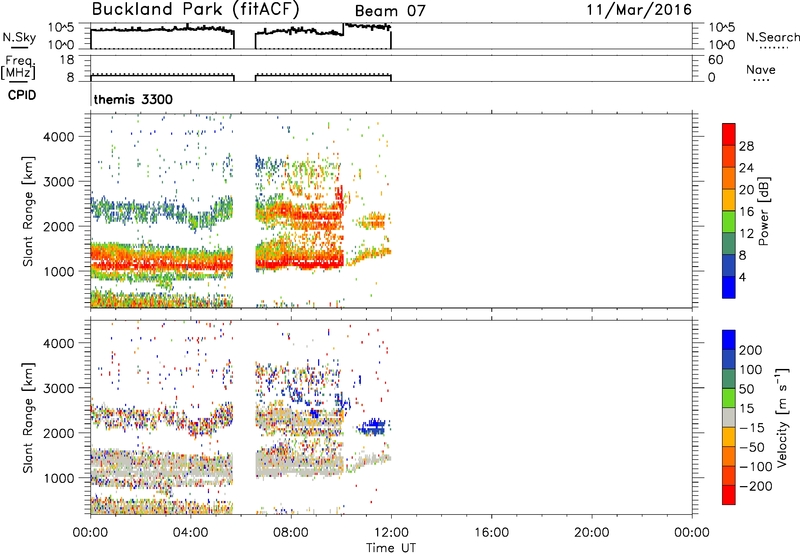The width and height of the screenshot is (800, 554).
Task: Select the "20" label on Power colour bar
Action: point(746,190)
